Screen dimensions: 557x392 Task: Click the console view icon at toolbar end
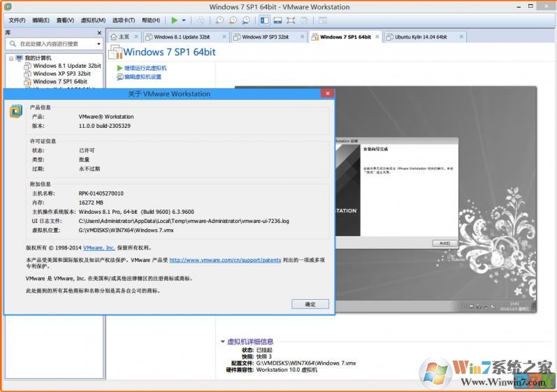(x=323, y=20)
